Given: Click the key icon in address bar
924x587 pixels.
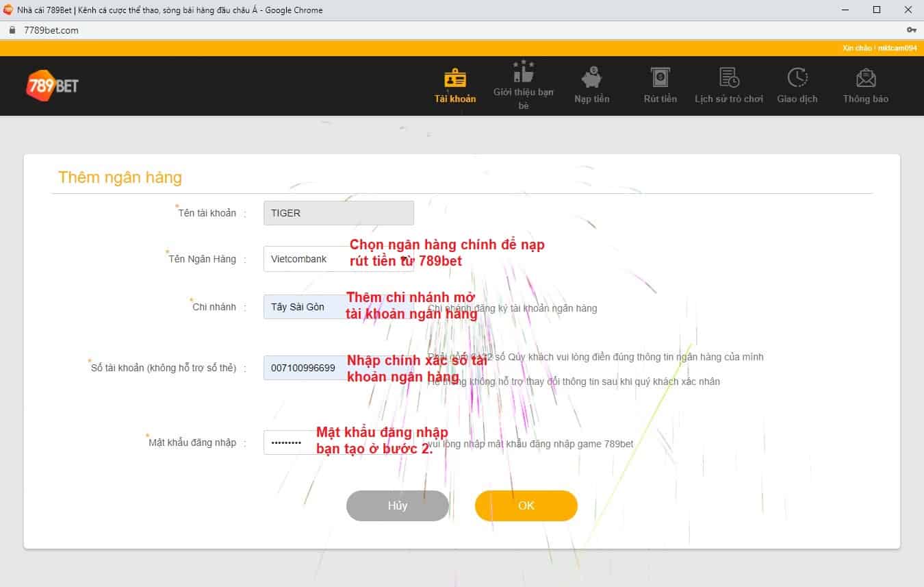Looking at the screenshot, I should click(x=911, y=30).
